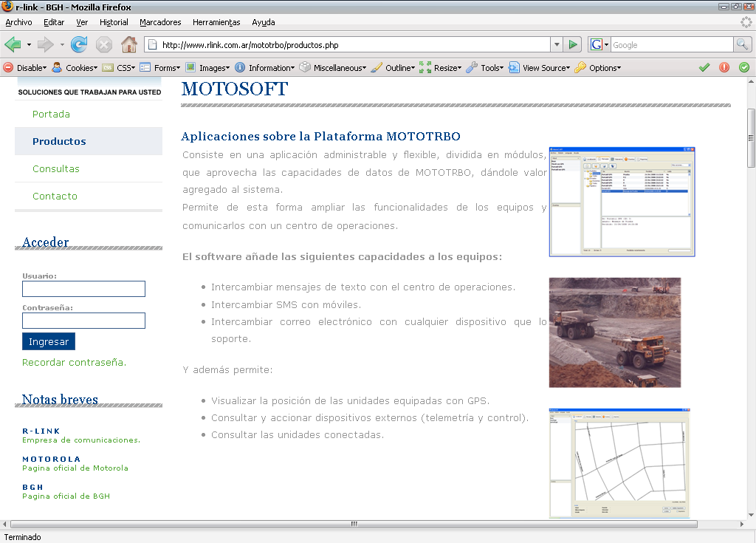Click the Firefox logo in title bar

(7, 6)
